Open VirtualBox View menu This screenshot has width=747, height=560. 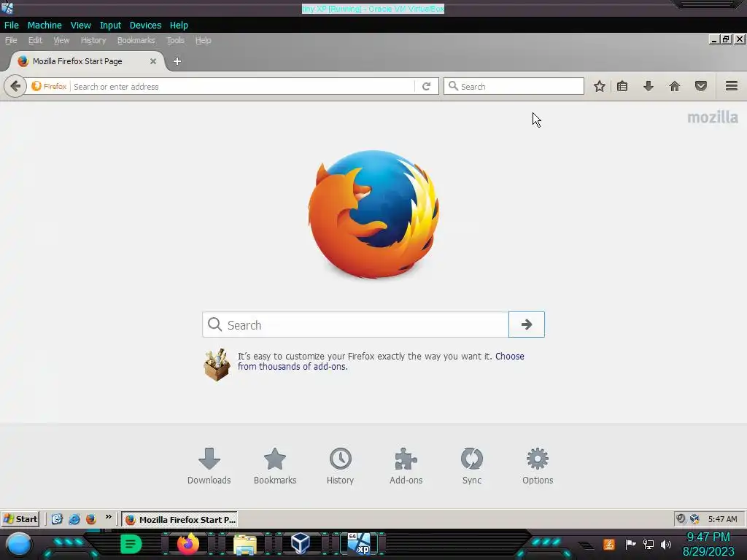(x=80, y=26)
